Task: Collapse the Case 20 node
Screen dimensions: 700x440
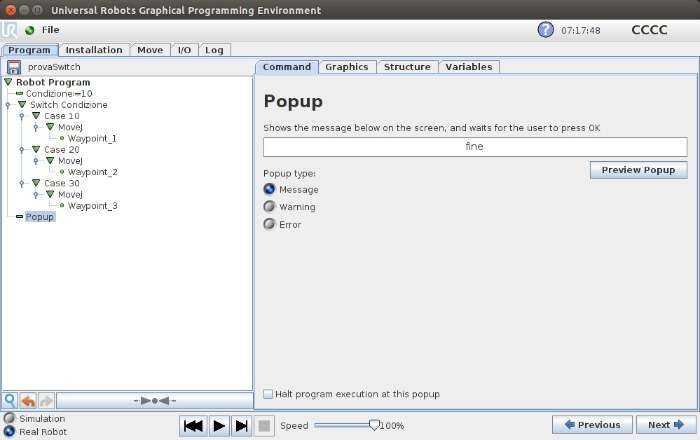Action: point(36,149)
